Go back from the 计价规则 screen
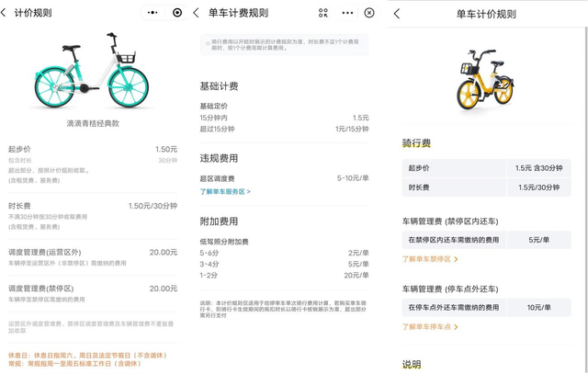 (4, 13)
